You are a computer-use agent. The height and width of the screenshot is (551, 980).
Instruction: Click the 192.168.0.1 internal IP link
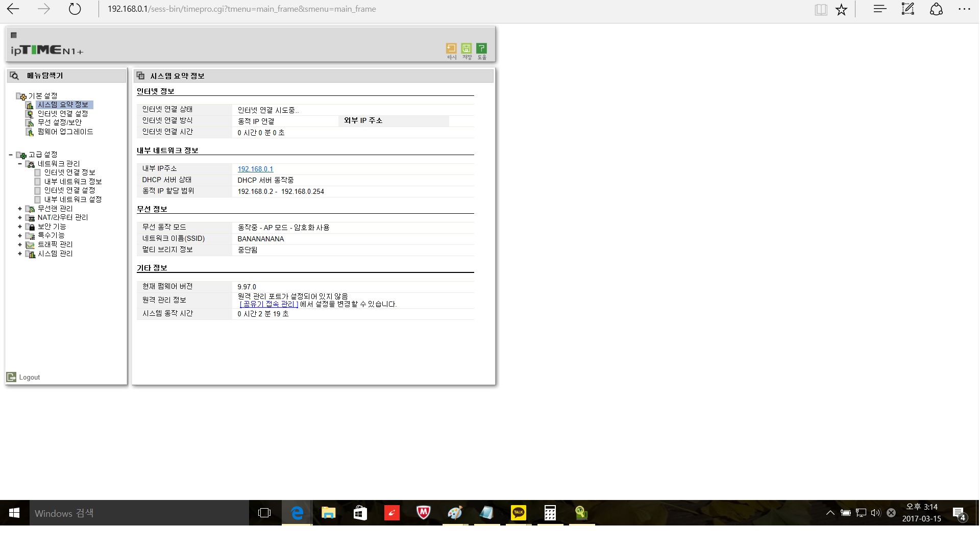click(x=255, y=169)
